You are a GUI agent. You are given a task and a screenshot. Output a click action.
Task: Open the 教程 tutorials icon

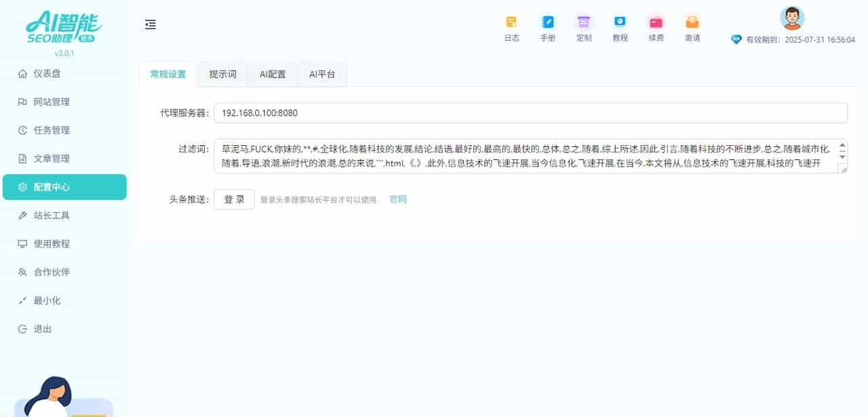point(620,27)
